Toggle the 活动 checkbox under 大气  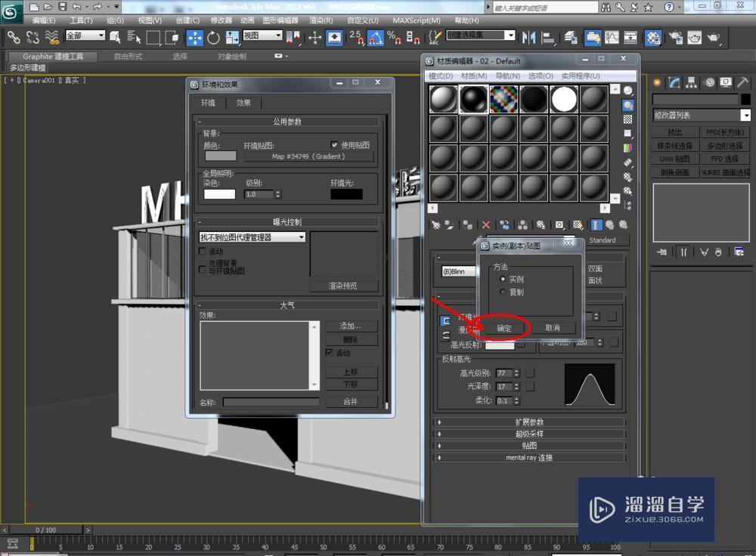330,352
